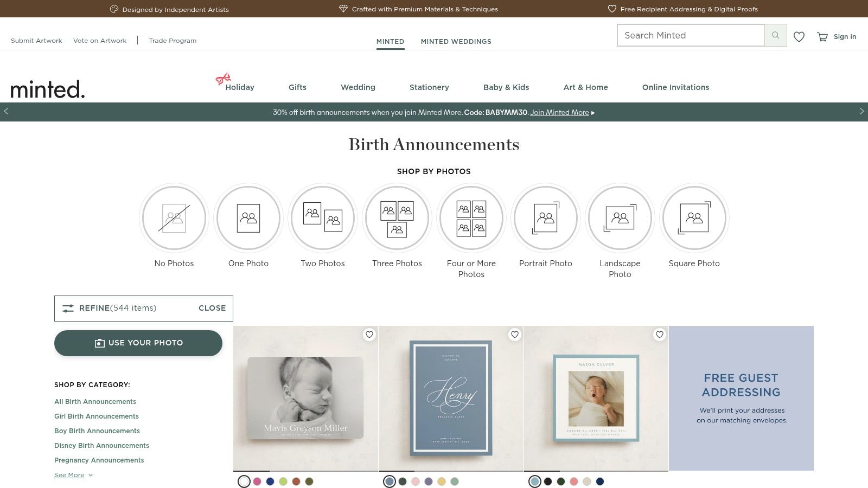Favorite the Mavis Greyson Miller card
This screenshot has width=868, height=488.
click(369, 335)
